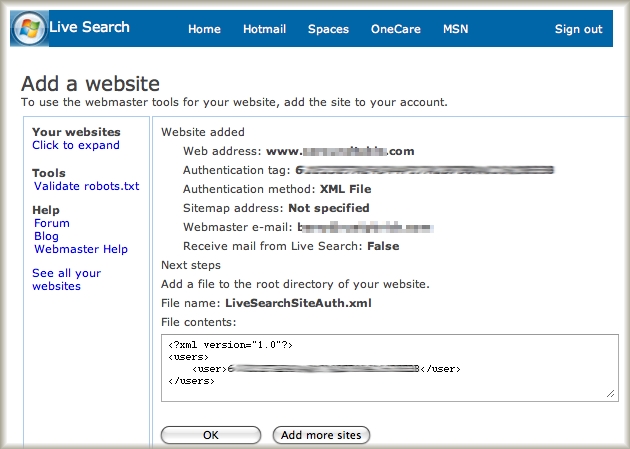
Task: Click the File contents label
Action: click(198, 322)
